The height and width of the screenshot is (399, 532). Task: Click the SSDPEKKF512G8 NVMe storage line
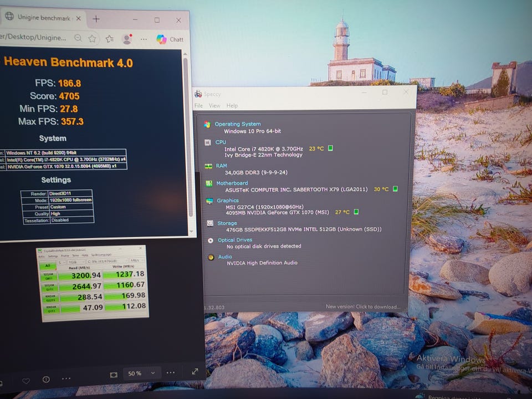coord(304,229)
